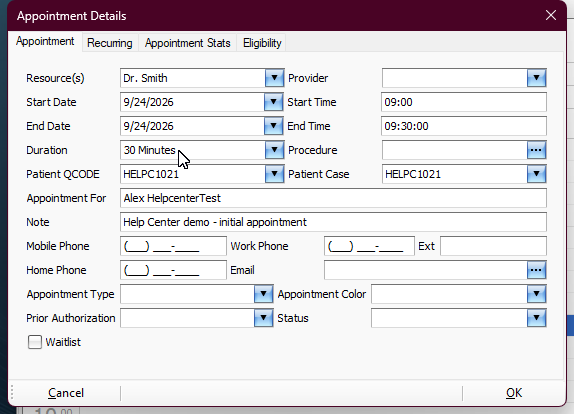Switch to the Appointment Stats tab
Image resolution: width=574 pixels, height=414 pixels.
coord(187,43)
